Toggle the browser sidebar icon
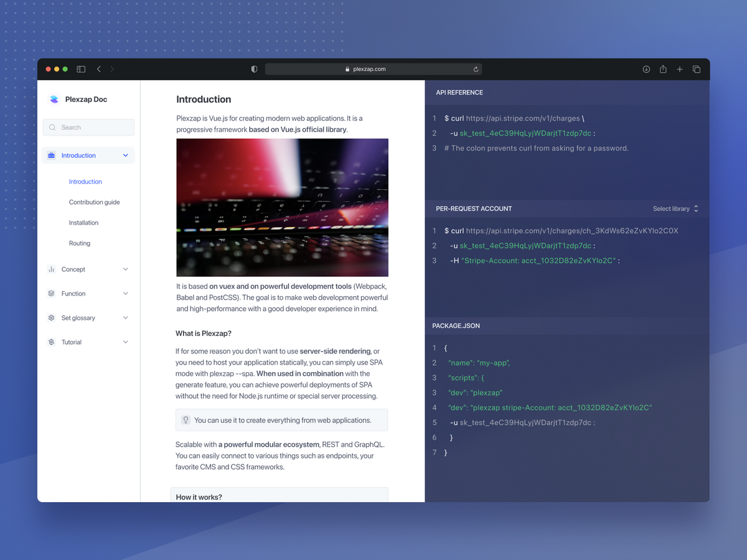 pyautogui.click(x=81, y=69)
